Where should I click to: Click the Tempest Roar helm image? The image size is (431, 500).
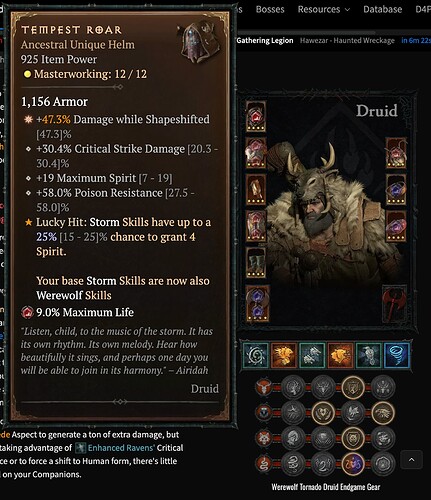coord(199,42)
